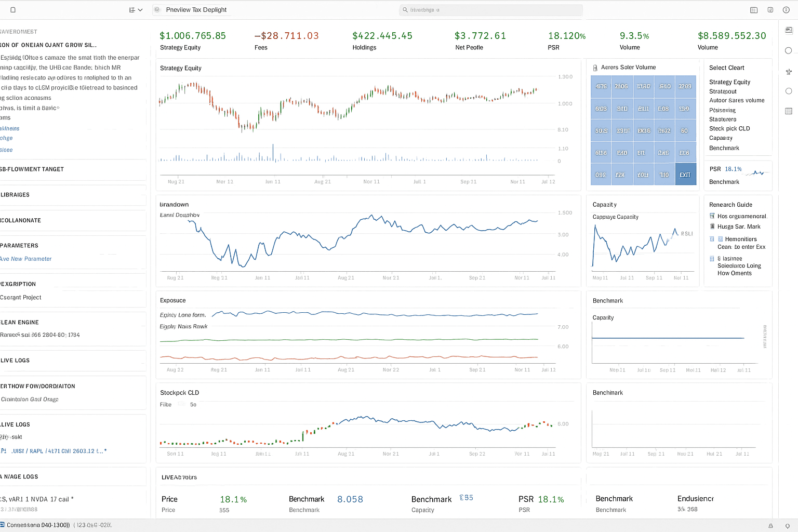
Task: Click the $1.006.765.85 Strategy Equity value
Action: point(193,36)
